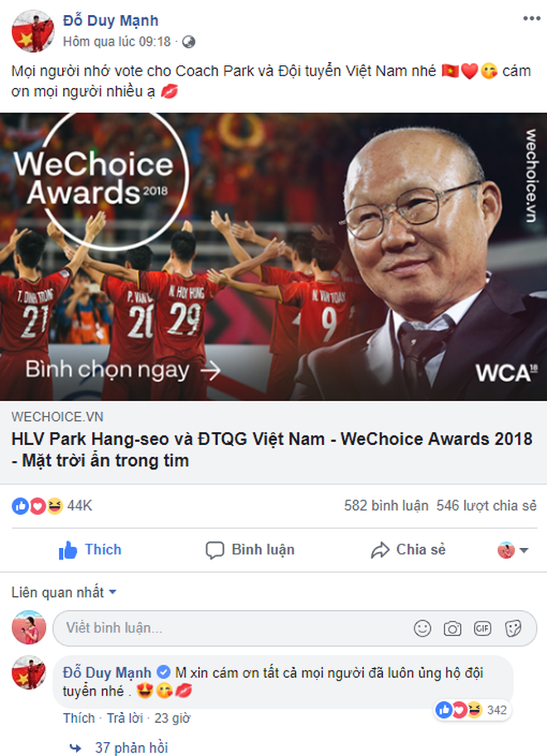Open sticker picker in comment box
The image size is (547, 756).
click(x=513, y=628)
